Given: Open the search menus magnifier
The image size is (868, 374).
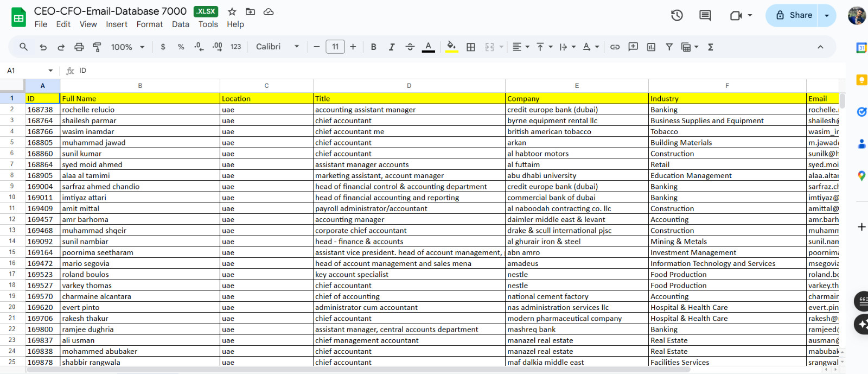Looking at the screenshot, I should tap(23, 47).
